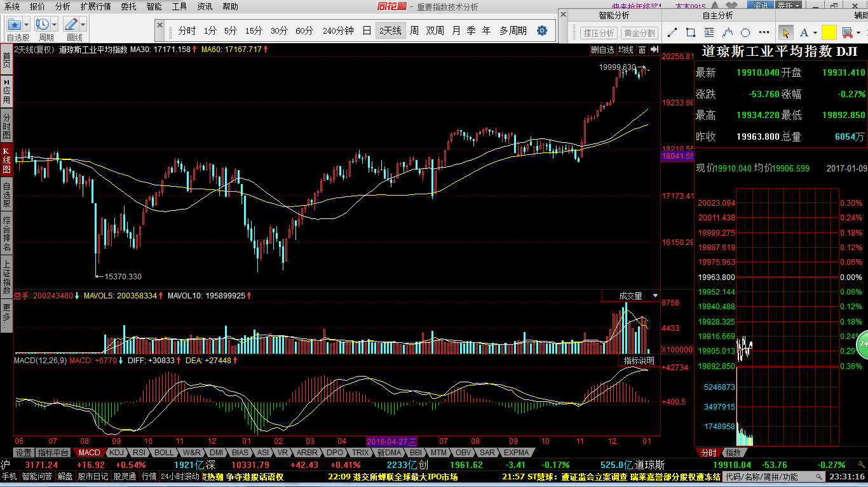868x487 pixels.
Task: Open the 报价 menu
Action: (x=37, y=6)
